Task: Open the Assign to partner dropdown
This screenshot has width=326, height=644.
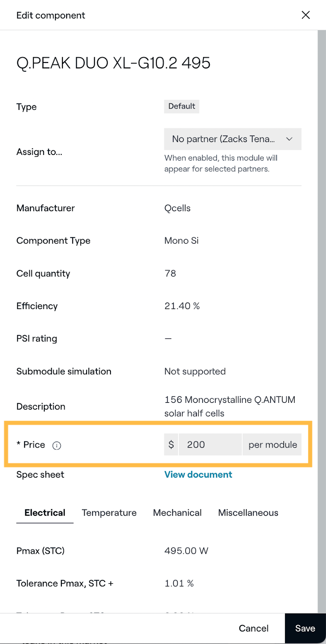Action: click(x=232, y=139)
